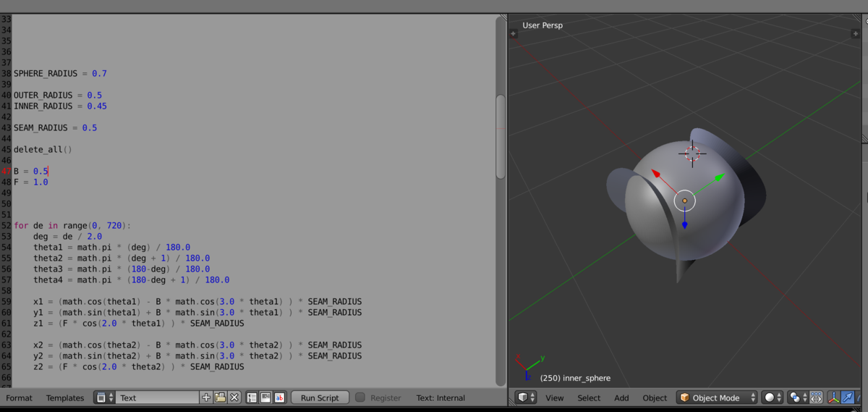Open the Add menu in 3D viewport

[621, 398]
